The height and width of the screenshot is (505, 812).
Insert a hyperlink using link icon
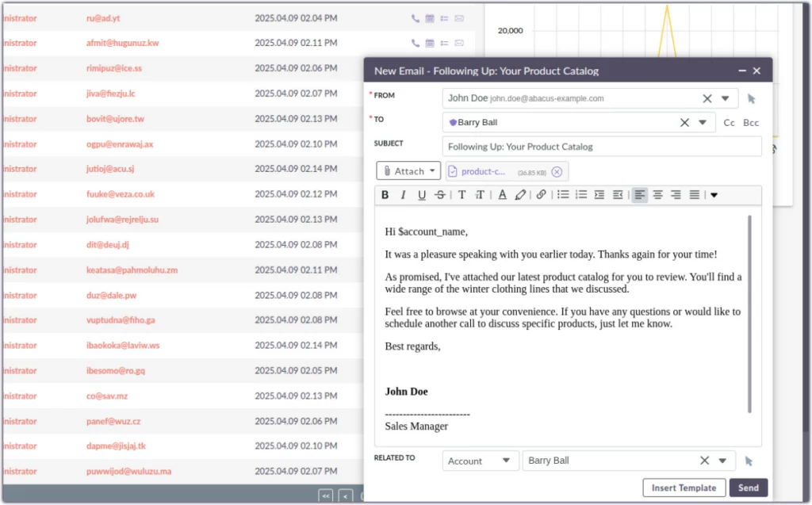(x=541, y=195)
